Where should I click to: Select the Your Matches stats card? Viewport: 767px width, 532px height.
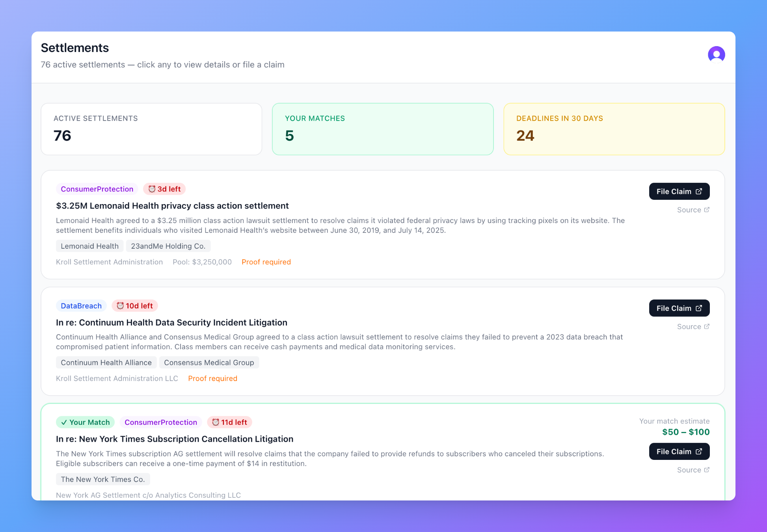coord(383,129)
